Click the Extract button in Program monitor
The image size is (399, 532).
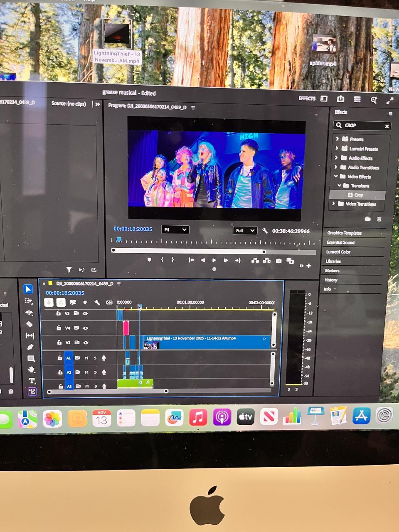pyautogui.click(x=267, y=261)
